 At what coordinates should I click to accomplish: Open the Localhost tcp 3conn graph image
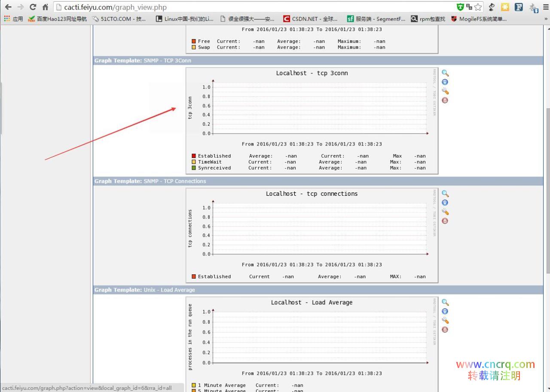tap(312, 121)
